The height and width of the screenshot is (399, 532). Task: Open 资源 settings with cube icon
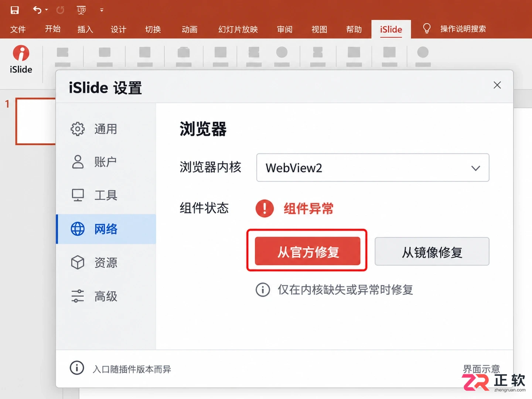[106, 263]
